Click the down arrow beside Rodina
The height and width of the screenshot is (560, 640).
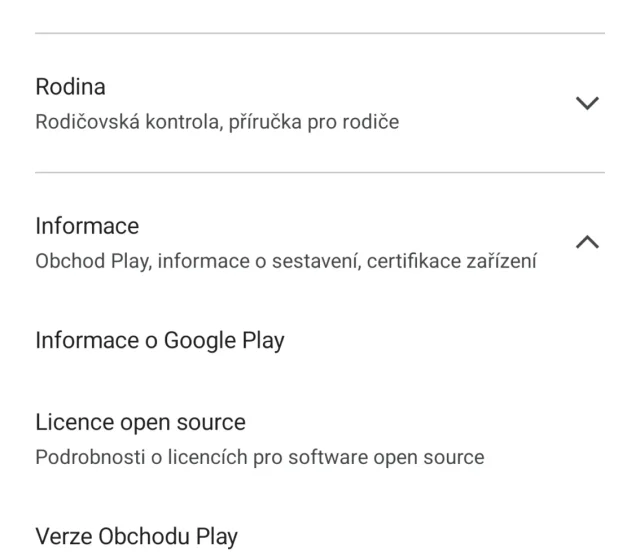click(590, 103)
